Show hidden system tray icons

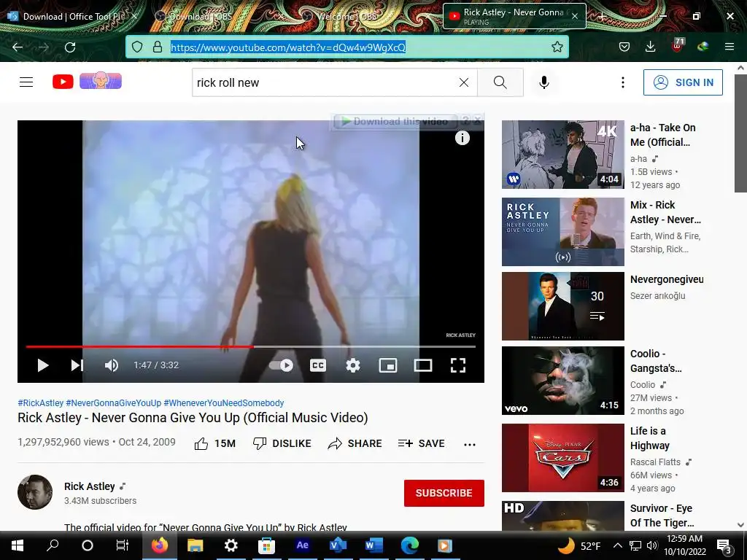(x=617, y=545)
